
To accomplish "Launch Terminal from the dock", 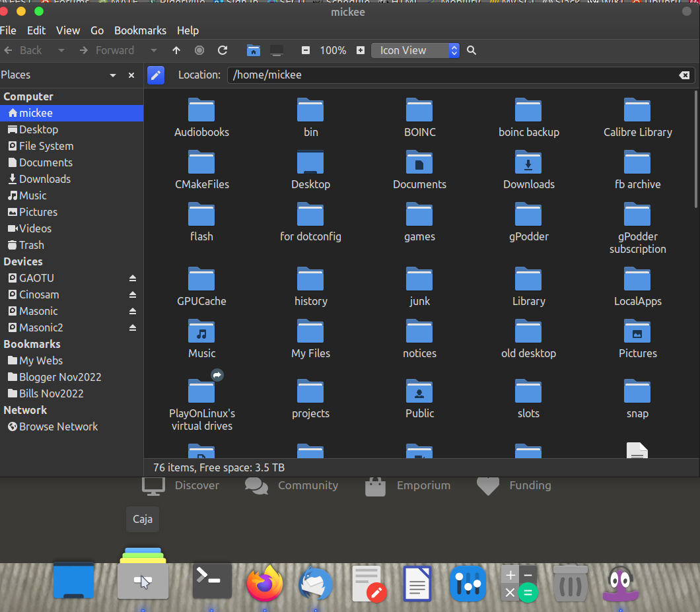I will [212, 581].
